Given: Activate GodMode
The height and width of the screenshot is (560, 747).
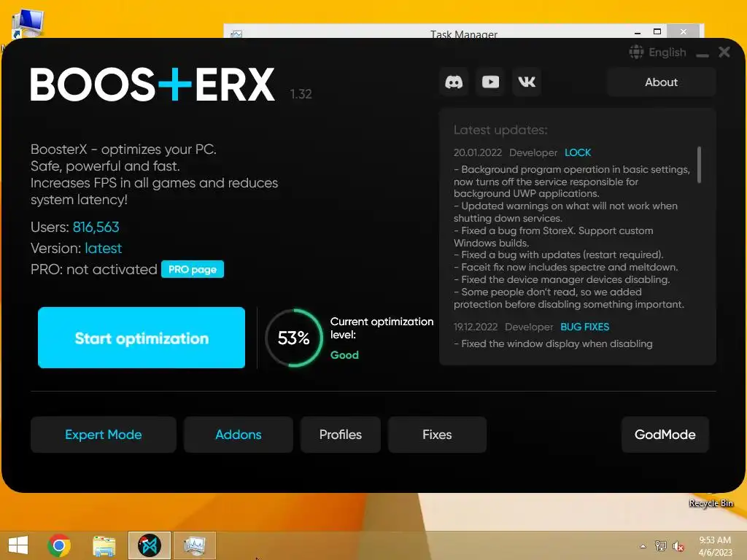Looking at the screenshot, I should (x=665, y=435).
